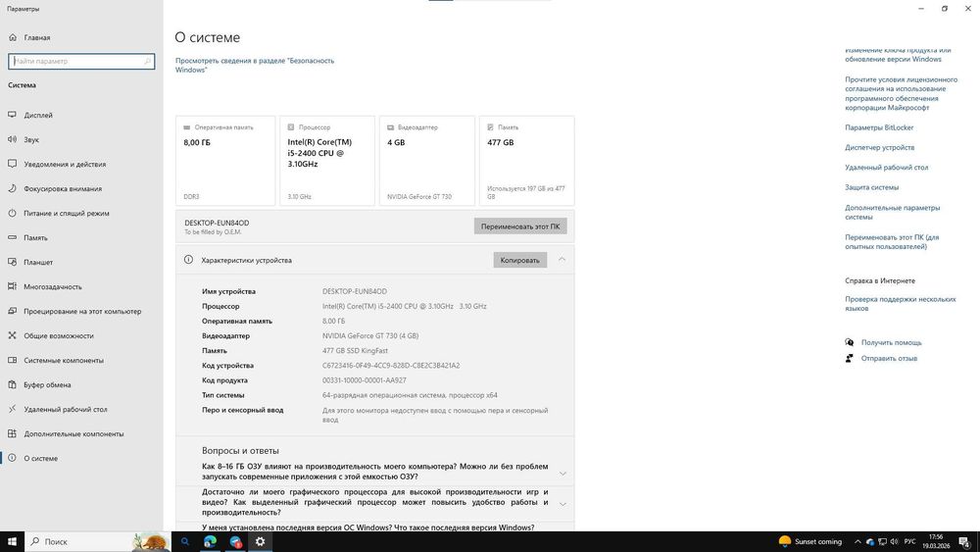
Task: Click Переименовать этот ПК (для опытных пользователей)
Action: click(x=892, y=242)
